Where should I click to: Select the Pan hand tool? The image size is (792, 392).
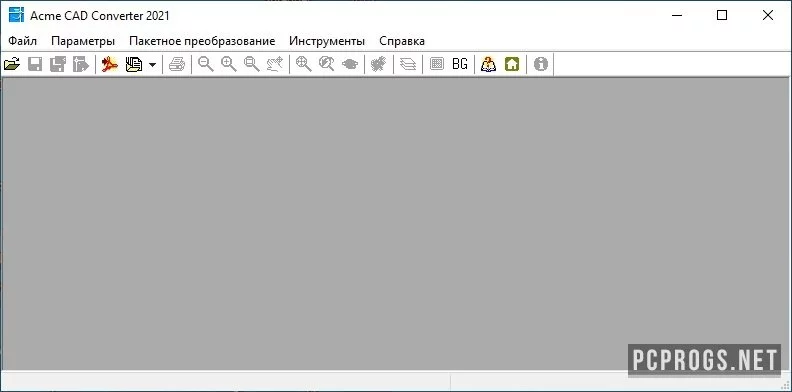coord(275,64)
